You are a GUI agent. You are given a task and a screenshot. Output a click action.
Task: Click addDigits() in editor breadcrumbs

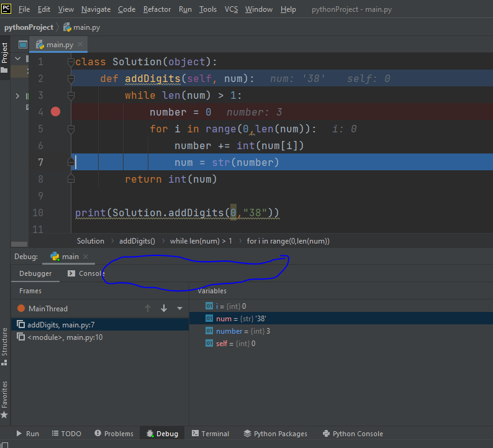[x=137, y=241]
